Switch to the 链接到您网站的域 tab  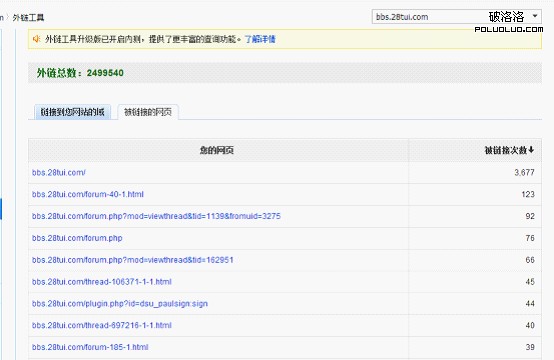[72, 112]
